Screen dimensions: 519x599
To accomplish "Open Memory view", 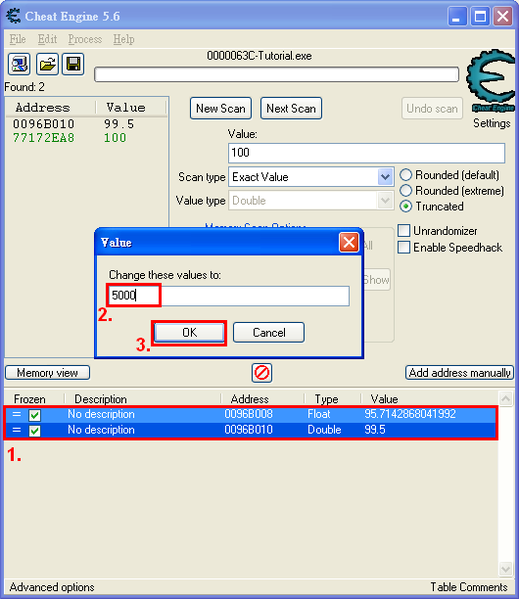I will click(x=47, y=373).
